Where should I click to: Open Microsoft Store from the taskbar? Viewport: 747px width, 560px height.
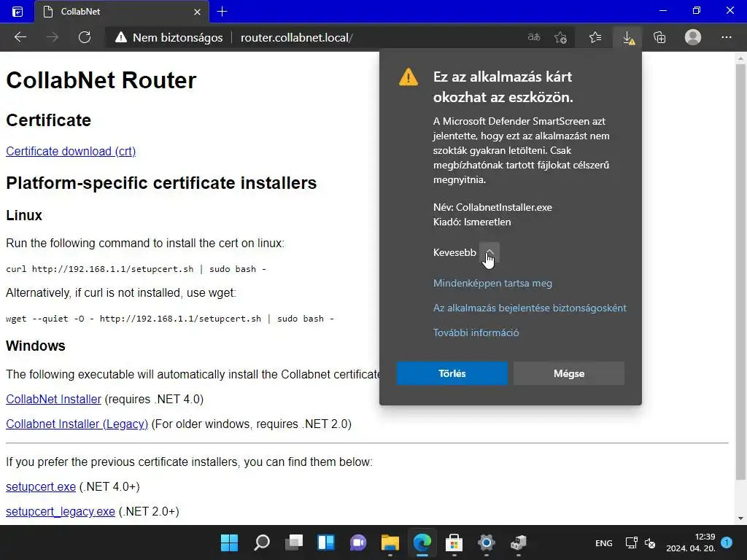tap(454, 542)
